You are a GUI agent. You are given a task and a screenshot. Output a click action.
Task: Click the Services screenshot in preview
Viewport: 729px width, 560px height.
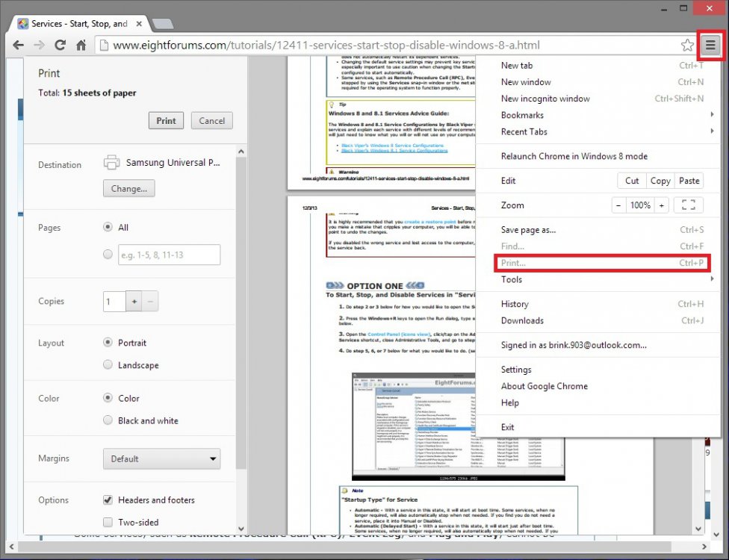(x=458, y=426)
